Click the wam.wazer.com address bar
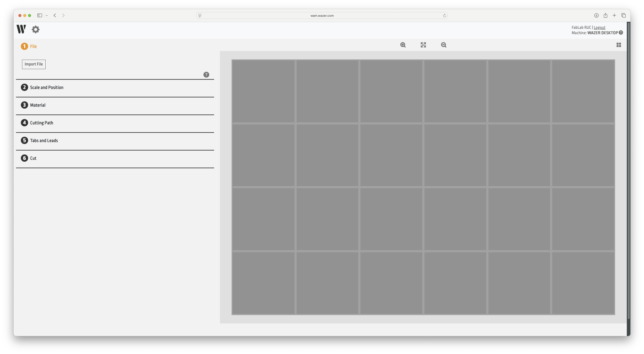Viewport: 644px width, 354px height. [x=322, y=16]
